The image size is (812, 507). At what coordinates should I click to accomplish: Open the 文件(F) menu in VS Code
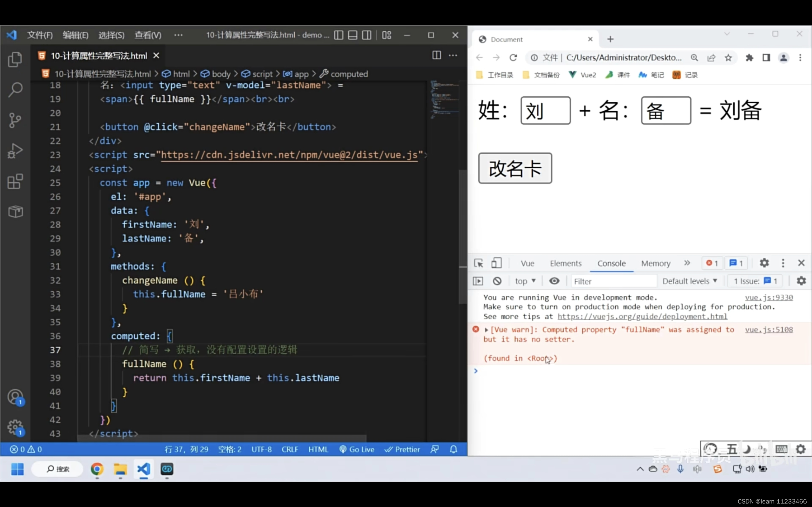coord(40,35)
